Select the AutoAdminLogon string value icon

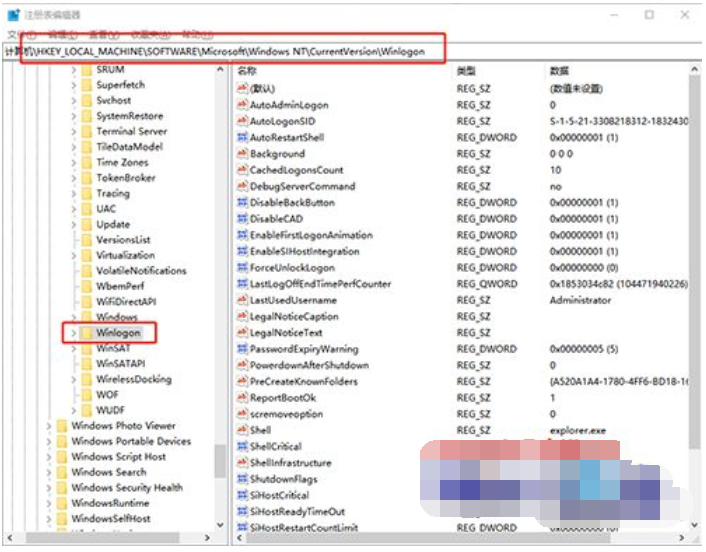(x=242, y=105)
